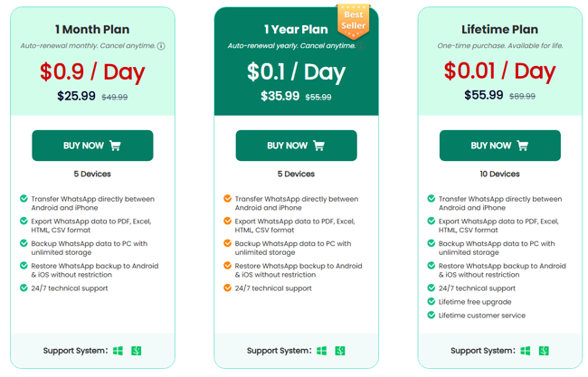Click the Windows icon in 1 Month Plan
Screen dimensions: 588x377
coord(118,351)
